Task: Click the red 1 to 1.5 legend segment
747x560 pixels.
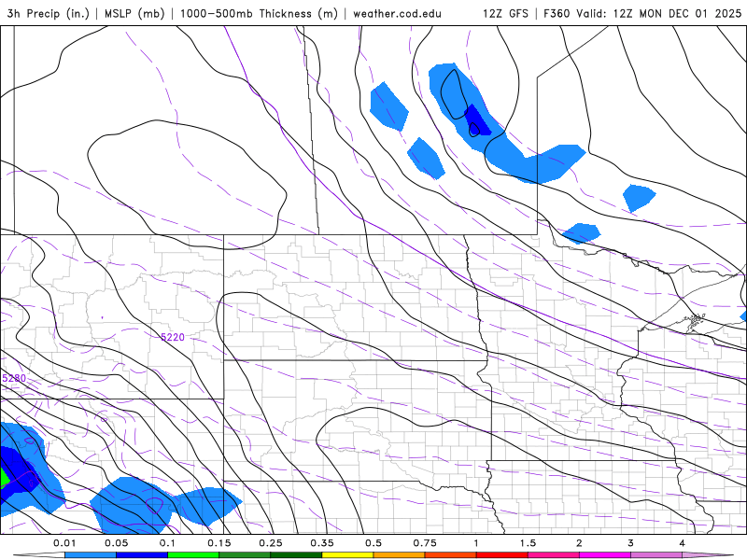Action: pos(502,555)
